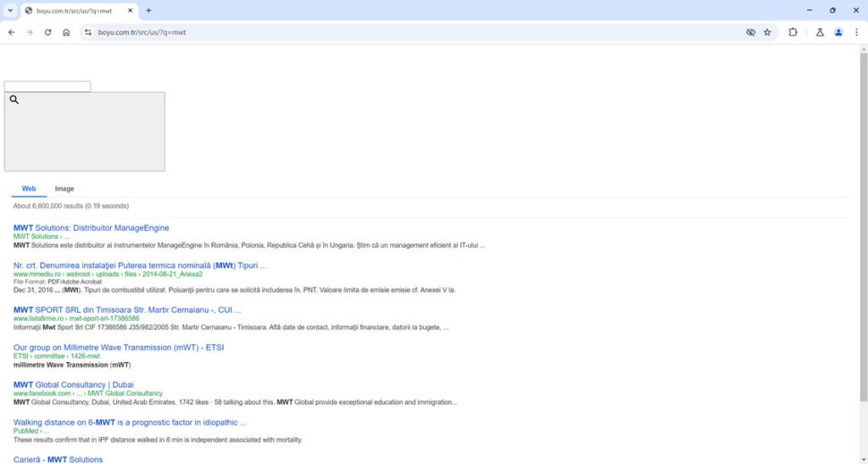Click the large gray search button

pos(84,131)
